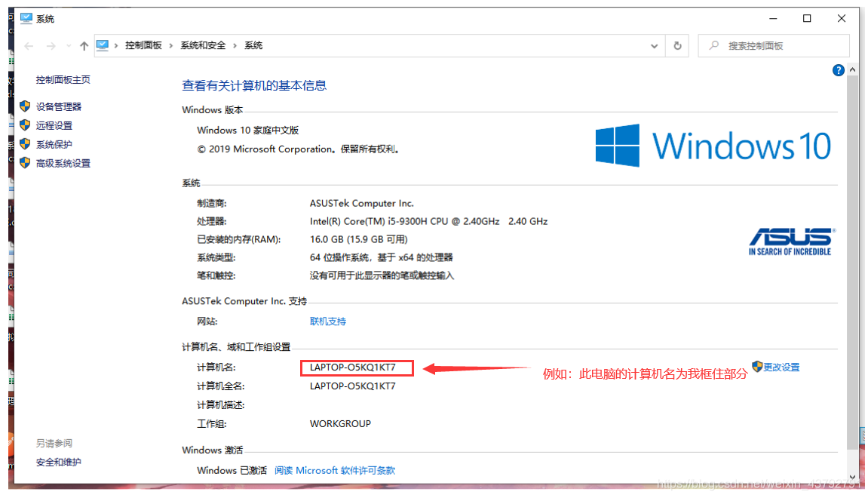Select 系统和安全 in the breadcrumb path
This screenshot has height=498, width=868.
coord(203,45)
